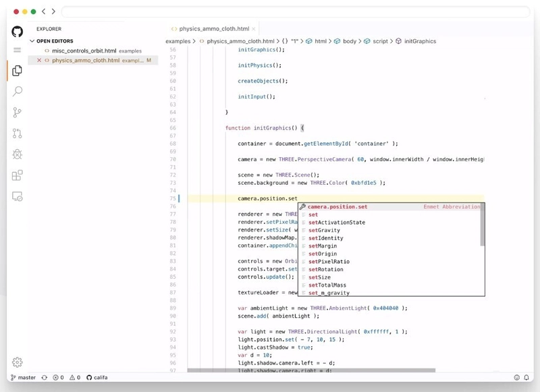Click the notifications bell in status bar

527,378
